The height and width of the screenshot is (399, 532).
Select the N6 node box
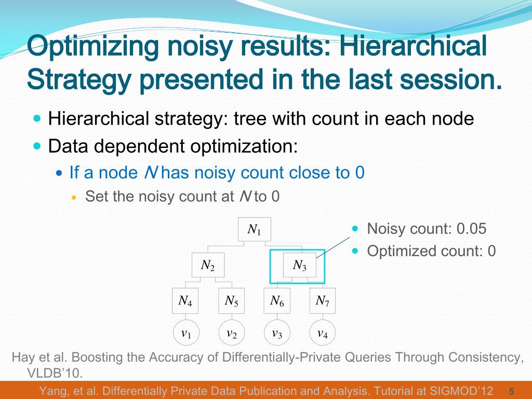point(277,301)
